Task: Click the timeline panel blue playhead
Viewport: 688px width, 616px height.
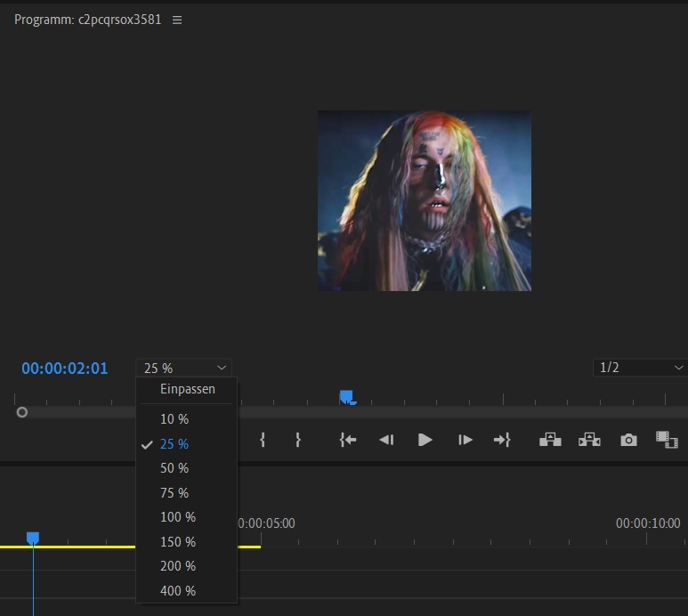Action: (33, 538)
